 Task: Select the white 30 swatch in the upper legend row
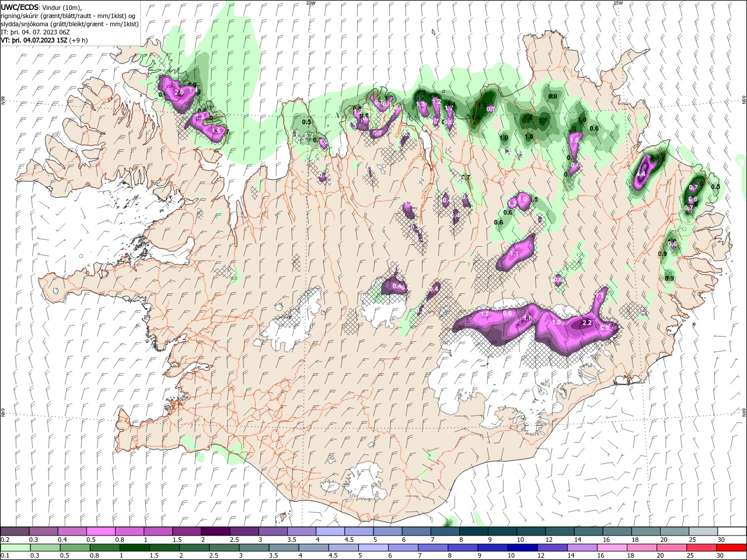click(x=732, y=531)
